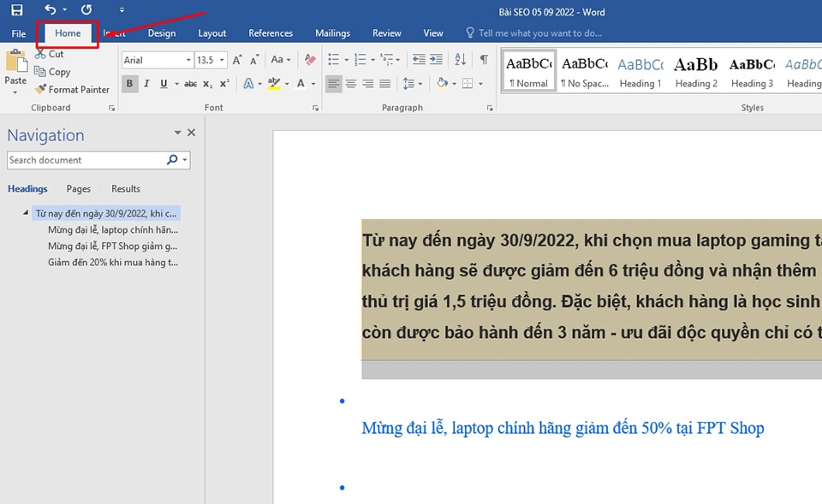Toggle Bold formatting

coord(129,83)
